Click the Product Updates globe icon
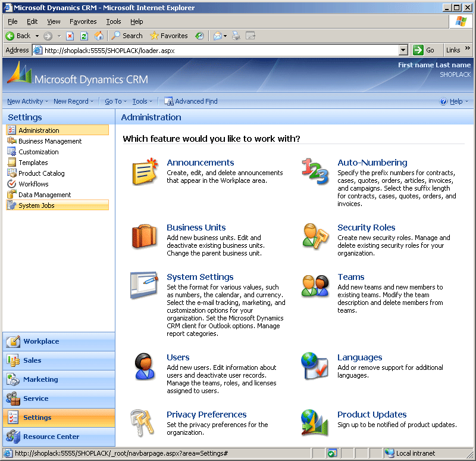 pos(315,423)
